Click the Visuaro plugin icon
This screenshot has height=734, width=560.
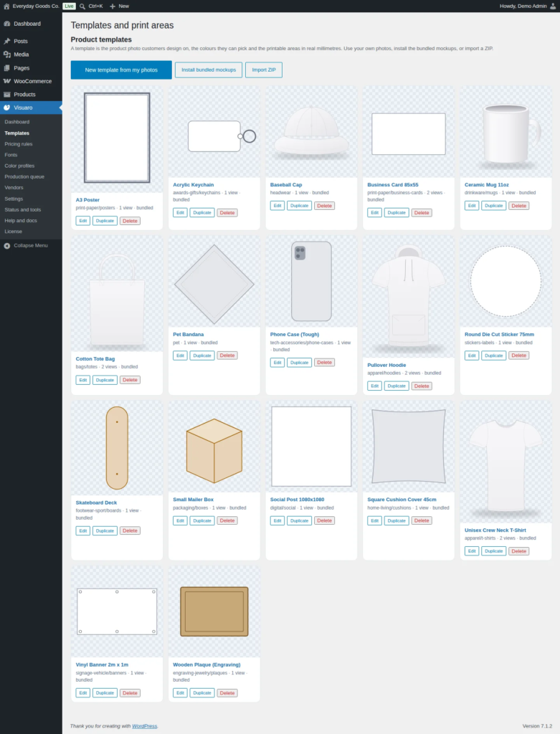point(7,108)
